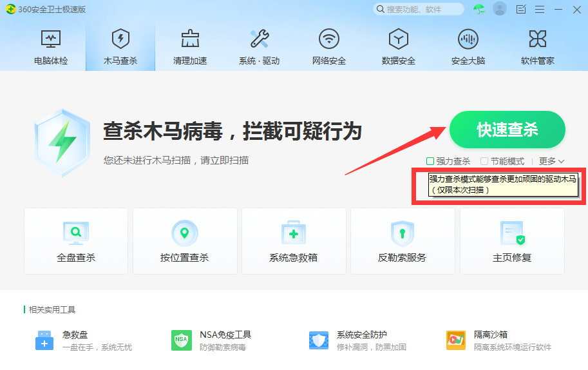Viewport: 588px width, 370px height.
Task: Select the 木马查杀 shield tab
Action: coord(120,46)
